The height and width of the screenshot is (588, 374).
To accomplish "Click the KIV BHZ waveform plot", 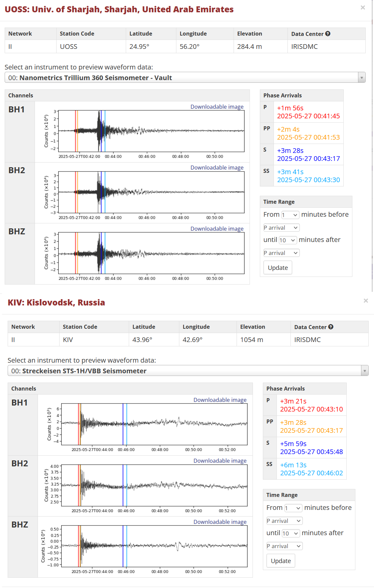I will (x=154, y=546).
